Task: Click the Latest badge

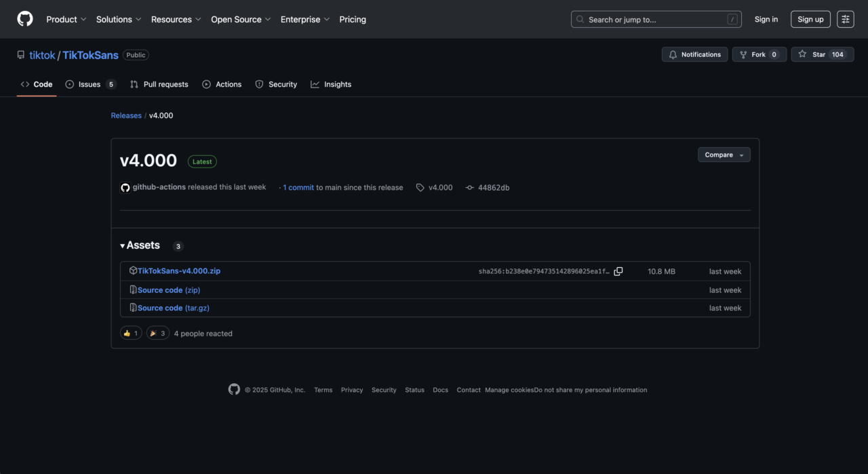Action: (202, 162)
